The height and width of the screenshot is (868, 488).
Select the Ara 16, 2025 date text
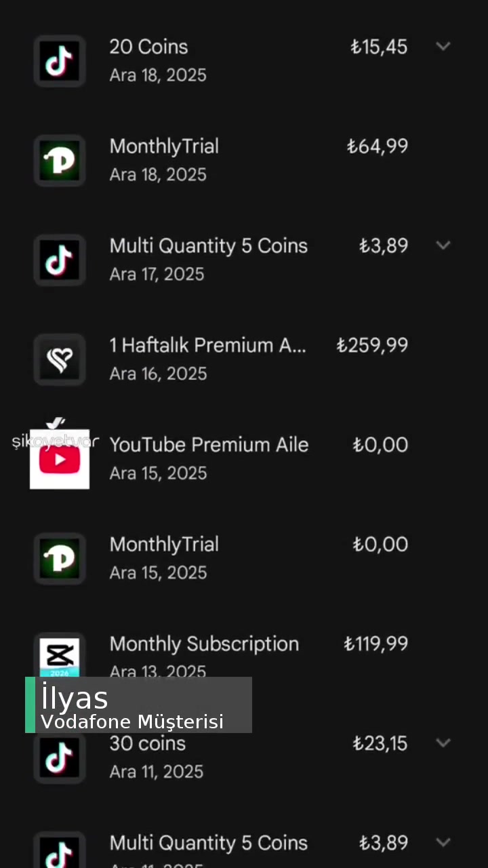[x=158, y=374]
